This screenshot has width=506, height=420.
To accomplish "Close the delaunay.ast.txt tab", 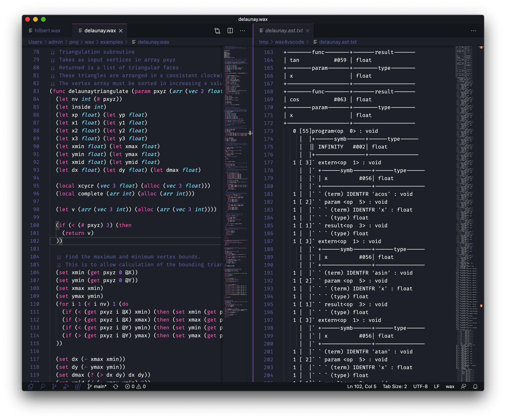I will coord(308,31).
